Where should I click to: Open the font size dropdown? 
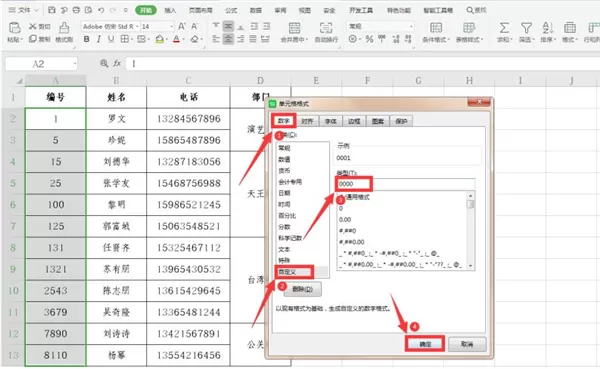pyautogui.click(x=171, y=26)
